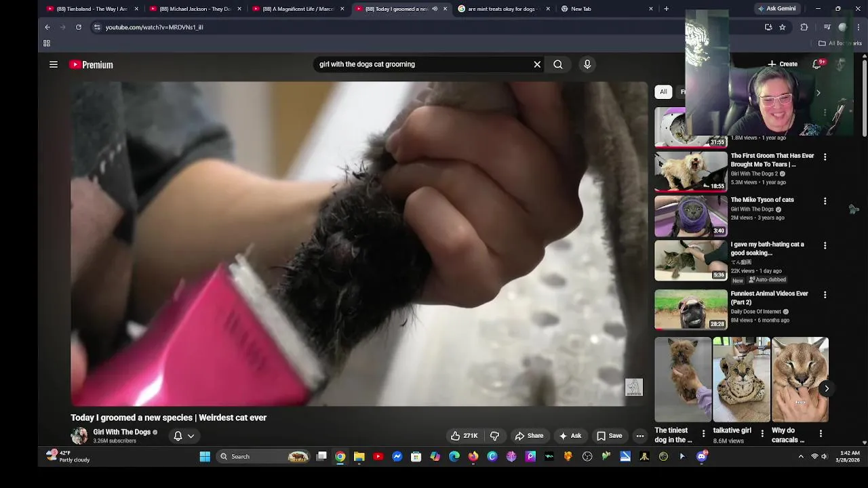Like the video with 271K likes
The height and width of the screenshot is (488, 868).
(465, 436)
